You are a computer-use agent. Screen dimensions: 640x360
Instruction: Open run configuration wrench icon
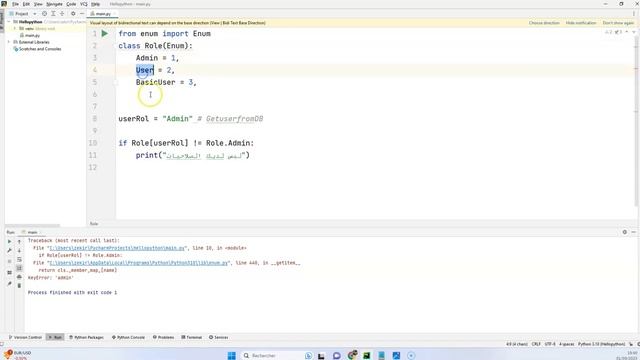pyautogui.click(x=9, y=251)
